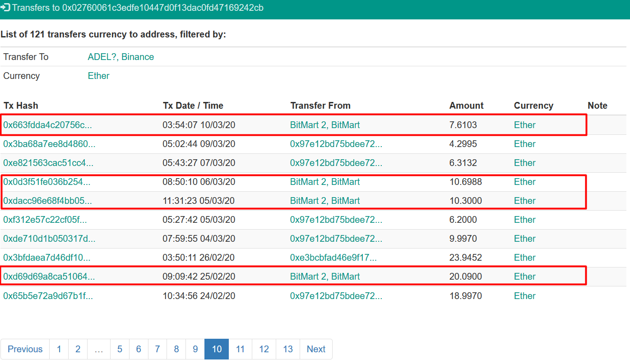
Task: Go to page 11
Action: point(241,349)
